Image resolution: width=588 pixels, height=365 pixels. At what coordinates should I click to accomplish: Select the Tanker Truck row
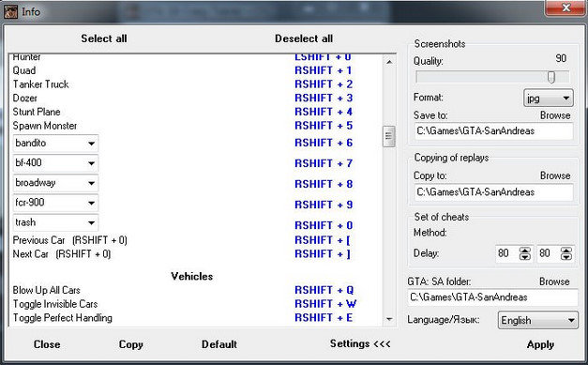click(40, 84)
